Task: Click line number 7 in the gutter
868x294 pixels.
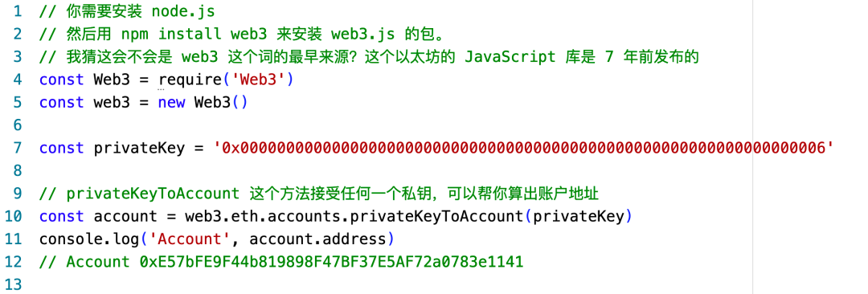Action: 17,148
